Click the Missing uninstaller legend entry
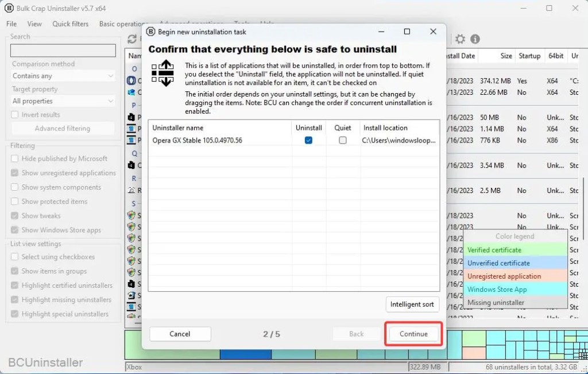Screen dimensions: 588x374 point(515,302)
